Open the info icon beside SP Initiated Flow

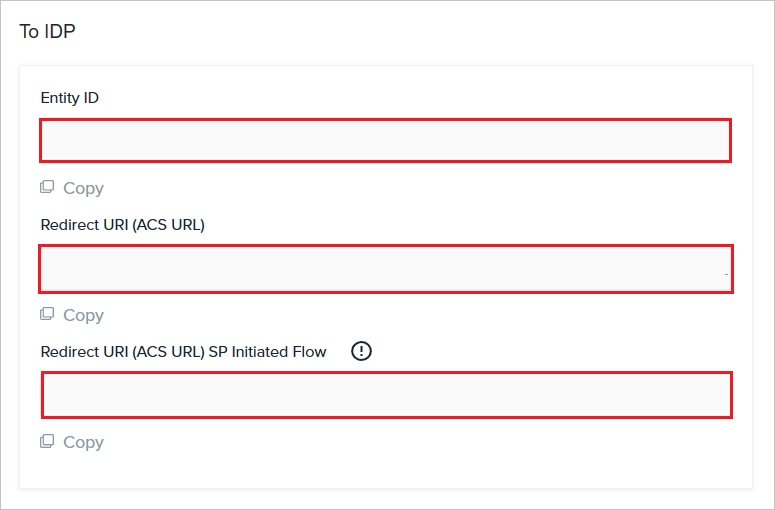click(361, 351)
